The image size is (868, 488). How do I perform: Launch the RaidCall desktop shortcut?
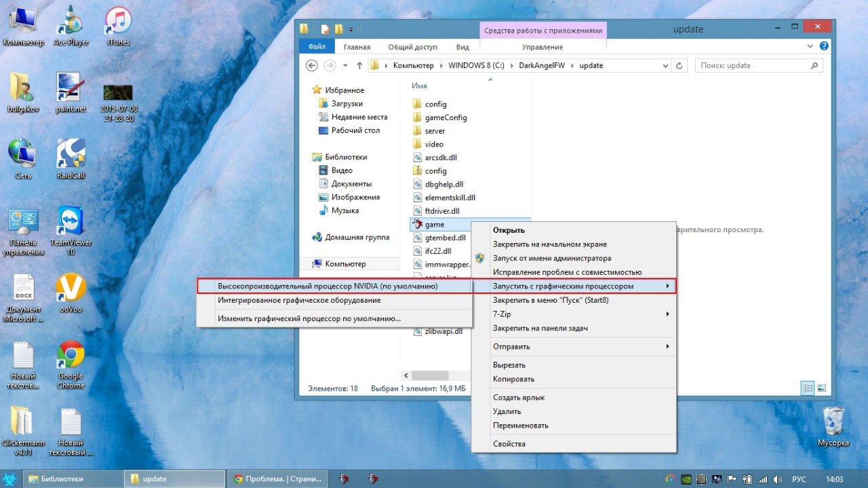[71, 159]
